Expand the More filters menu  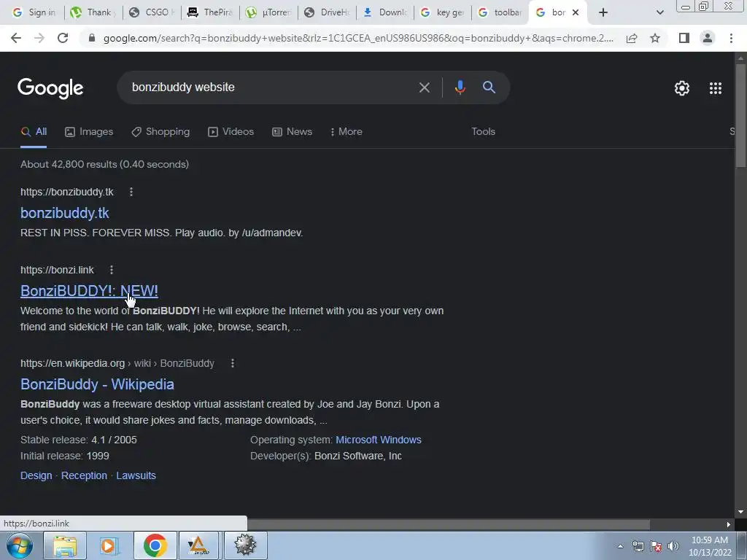[x=346, y=132]
